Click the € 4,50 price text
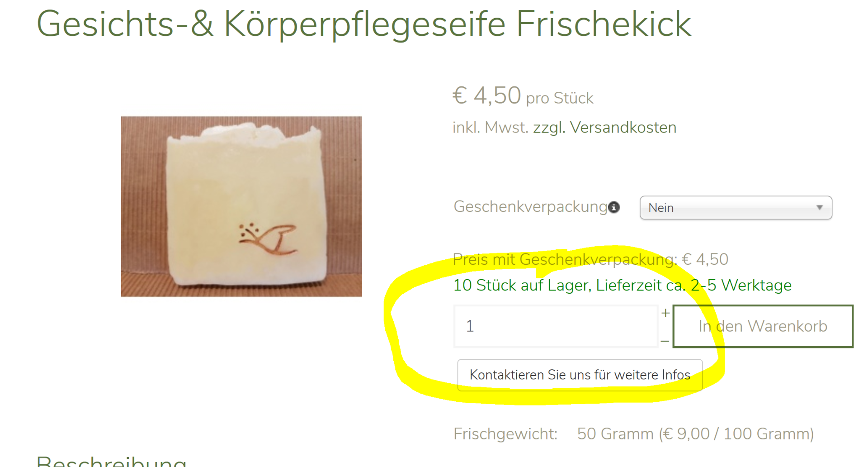868x467 pixels. 487,96
